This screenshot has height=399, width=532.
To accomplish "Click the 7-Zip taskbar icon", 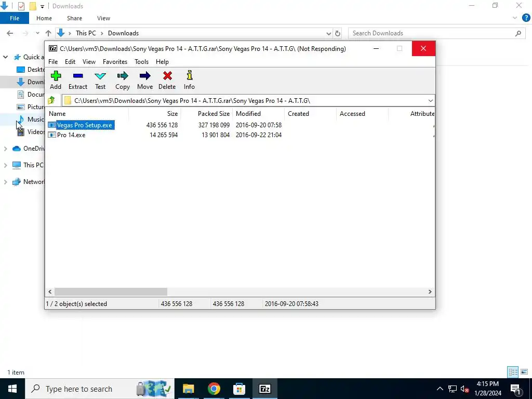I will pos(264,389).
